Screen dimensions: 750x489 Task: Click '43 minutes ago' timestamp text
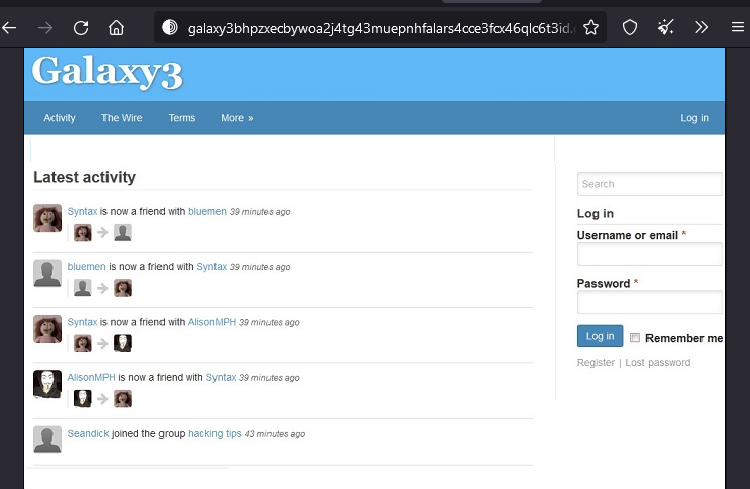(x=275, y=434)
